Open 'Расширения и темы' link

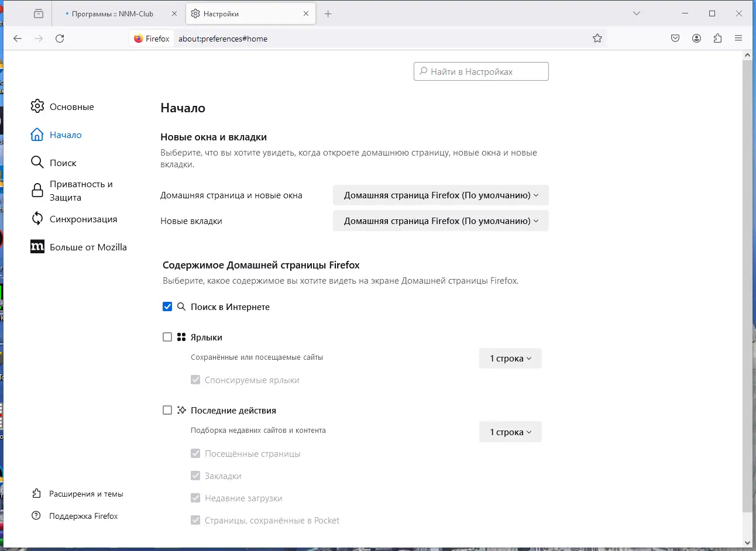pos(86,494)
